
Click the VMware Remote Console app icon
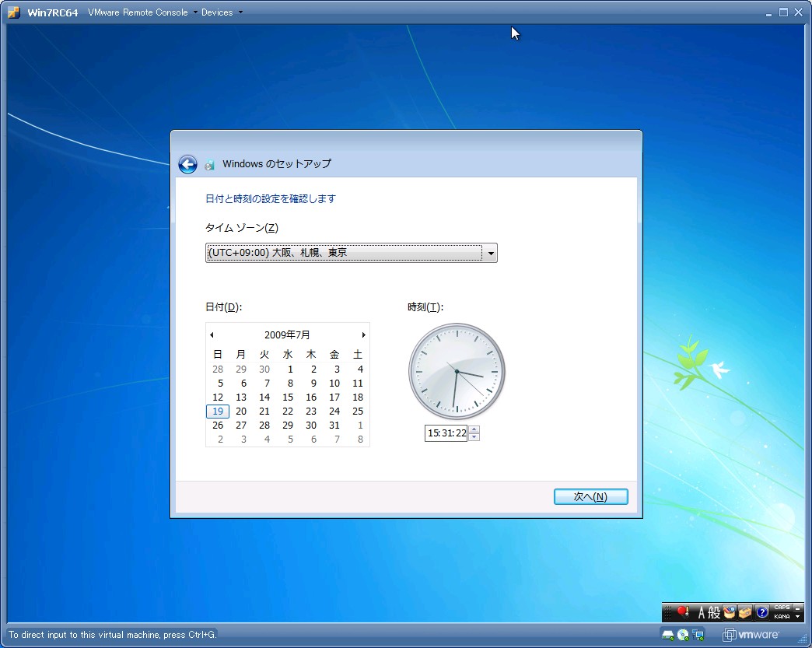(x=14, y=12)
